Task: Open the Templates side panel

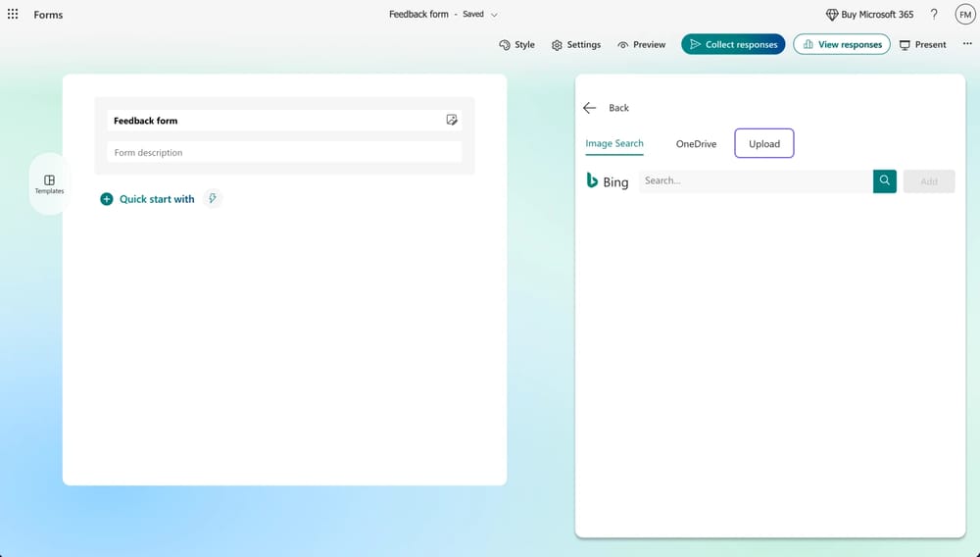Action: 49,184
